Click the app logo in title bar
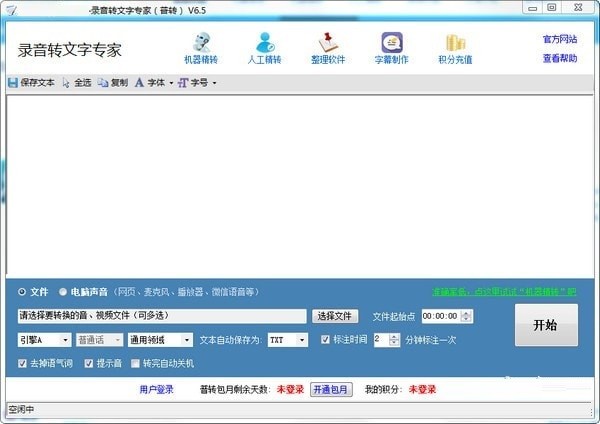 (11, 10)
